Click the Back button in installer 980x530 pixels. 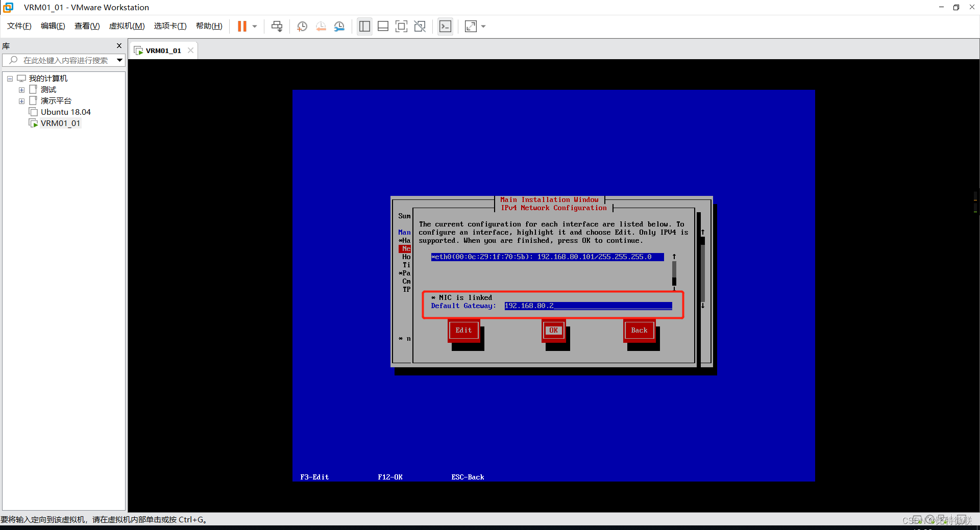pyautogui.click(x=639, y=331)
